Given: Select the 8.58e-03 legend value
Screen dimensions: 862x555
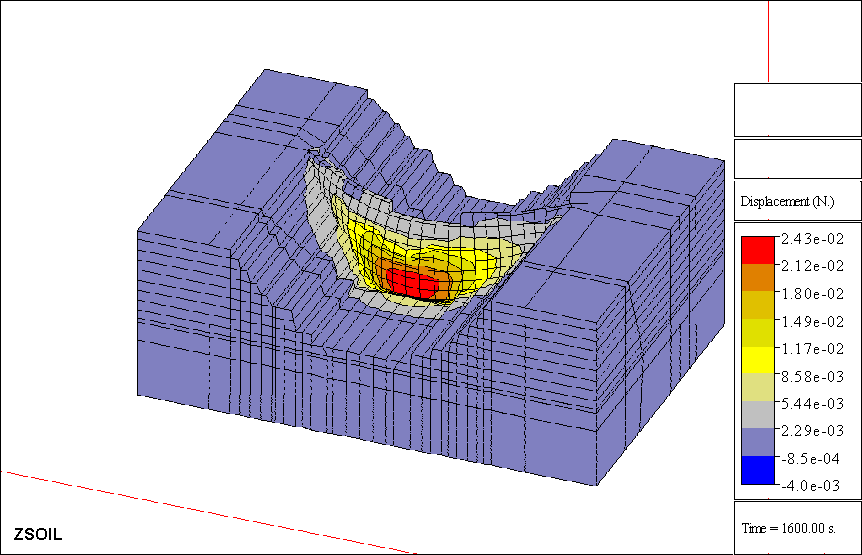Looking at the screenshot, I should pyautogui.click(x=813, y=376).
